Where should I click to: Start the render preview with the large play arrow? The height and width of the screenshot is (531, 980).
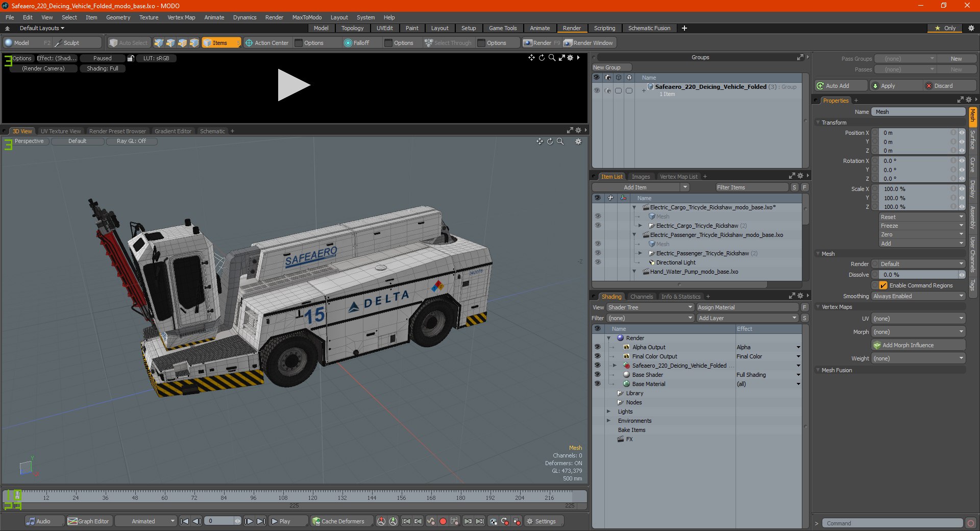[x=293, y=85]
